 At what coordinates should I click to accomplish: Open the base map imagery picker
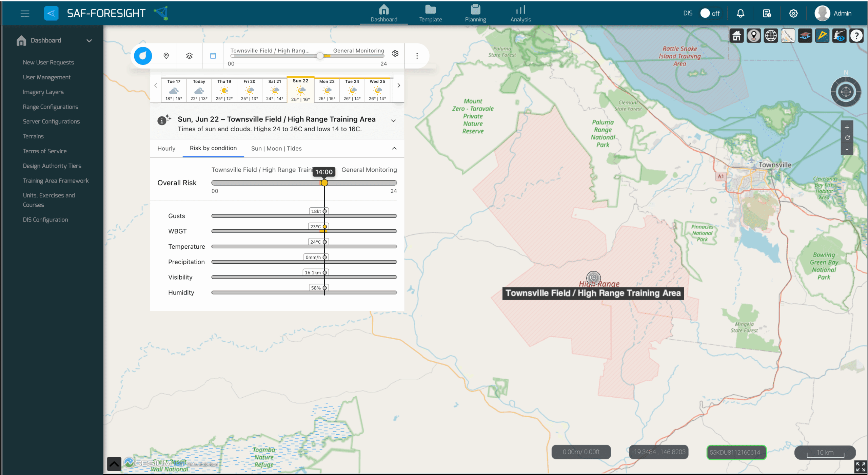coord(788,36)
